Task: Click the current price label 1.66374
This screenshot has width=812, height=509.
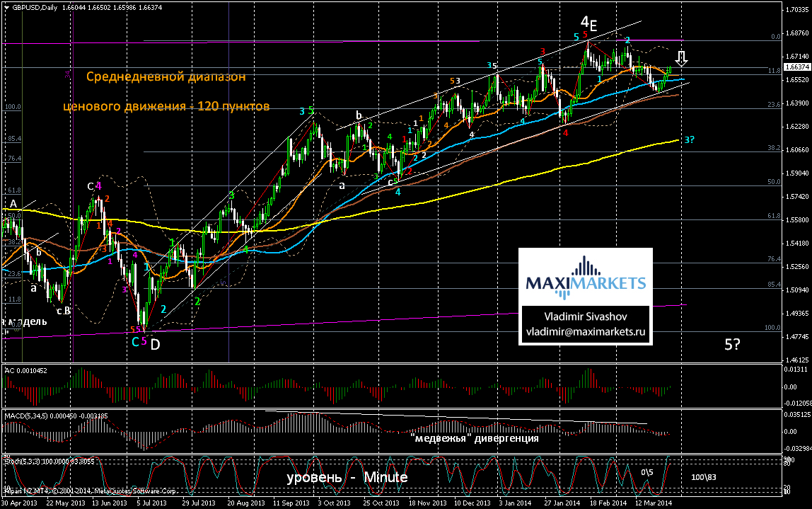Action: (x=797, y=67)
